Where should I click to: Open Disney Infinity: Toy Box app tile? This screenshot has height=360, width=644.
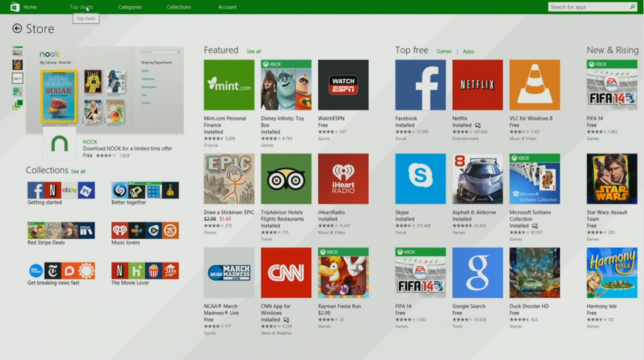(286, 85)
